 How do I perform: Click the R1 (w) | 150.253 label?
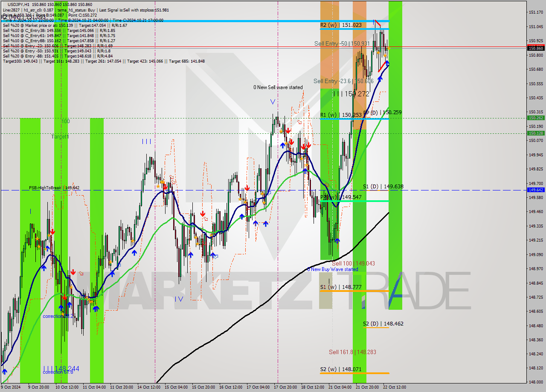[341, 115]
